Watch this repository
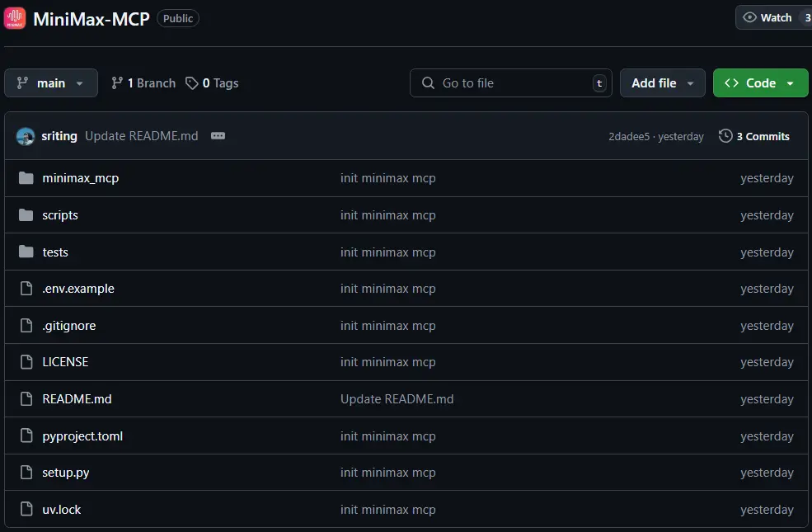 coord(767,17)
